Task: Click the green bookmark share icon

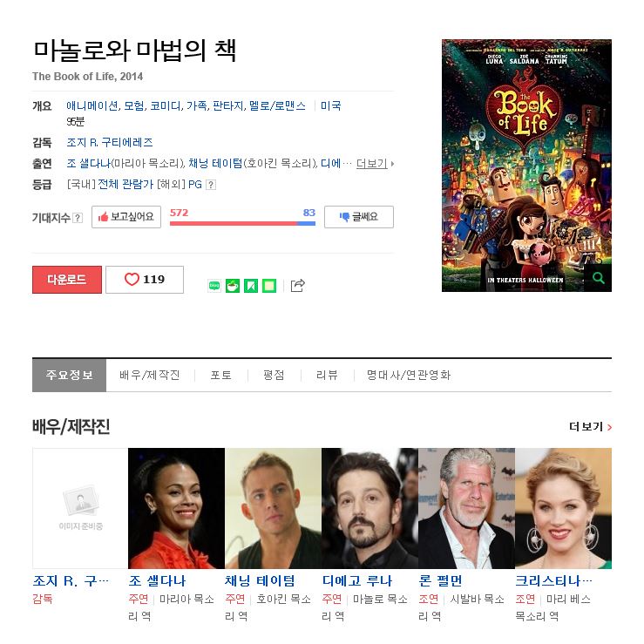Action: pos(251,286)
